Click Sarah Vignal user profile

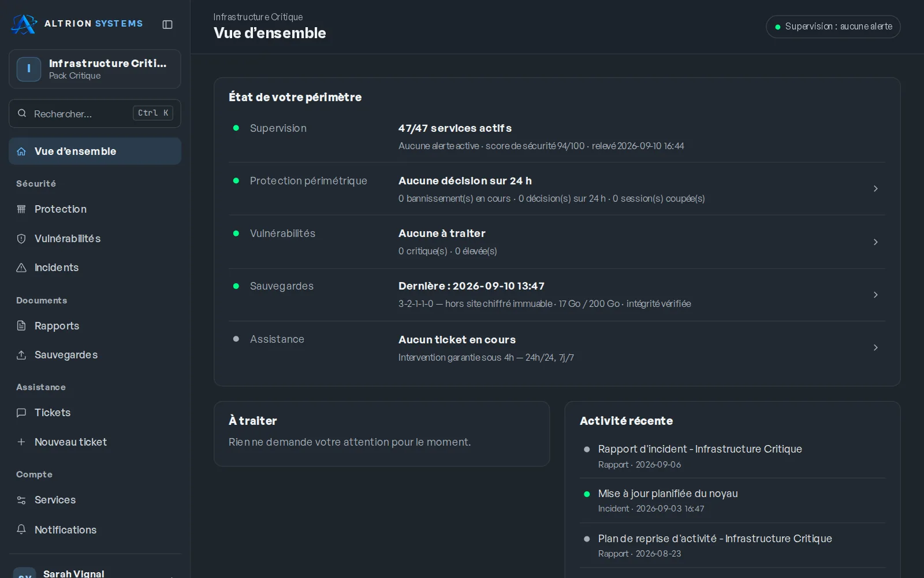tap(95, 572)
